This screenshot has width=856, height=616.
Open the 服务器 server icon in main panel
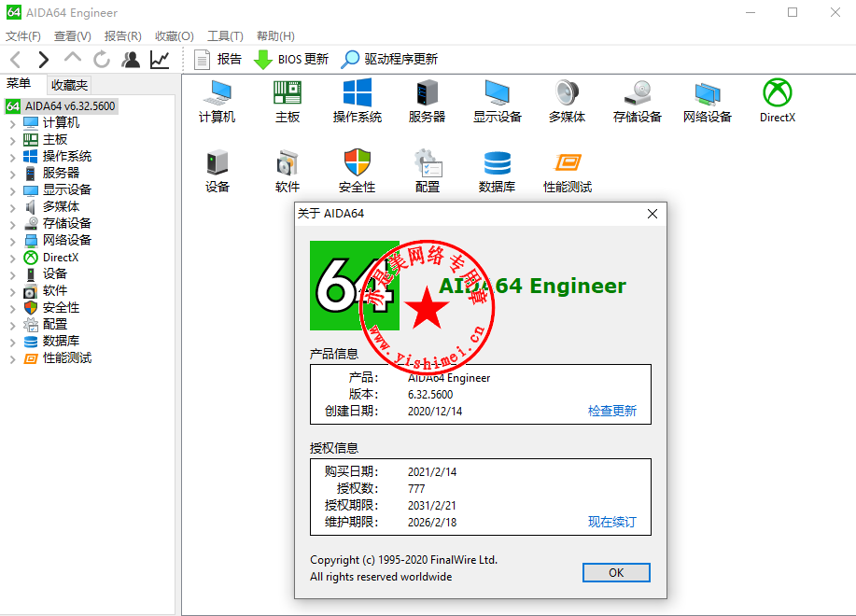click(427, 101)
